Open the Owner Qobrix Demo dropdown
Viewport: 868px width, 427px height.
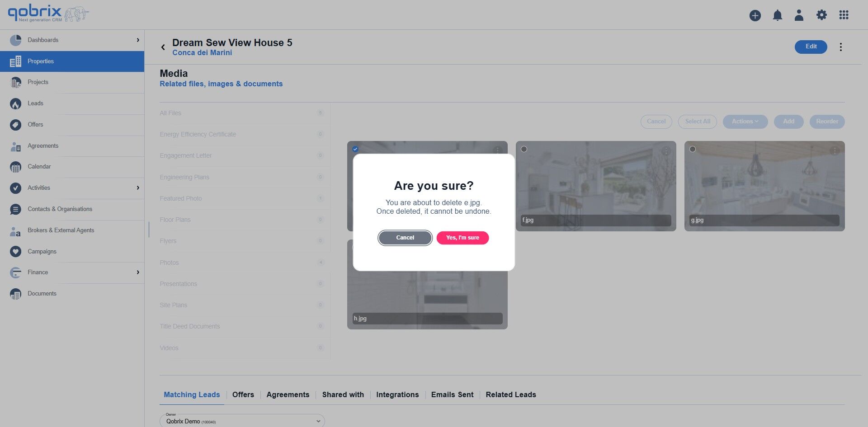(x=242, y=421)
